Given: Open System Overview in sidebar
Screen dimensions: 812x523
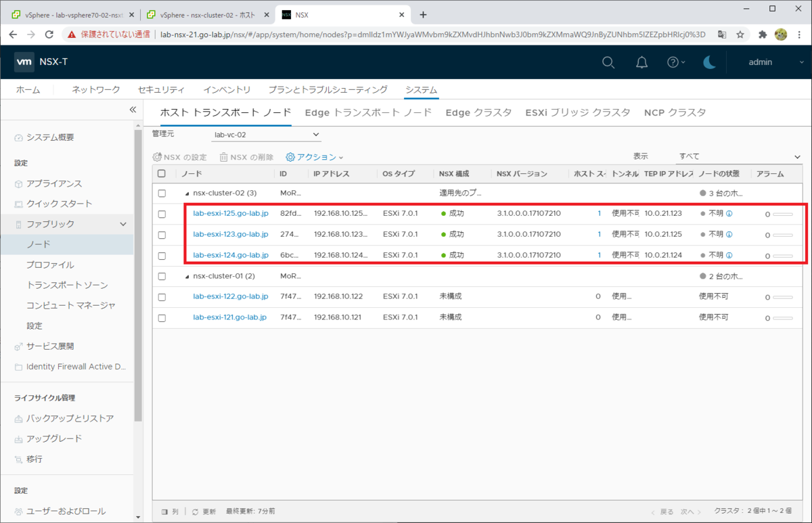Looking at the screenshot, I should pos(50,137).
